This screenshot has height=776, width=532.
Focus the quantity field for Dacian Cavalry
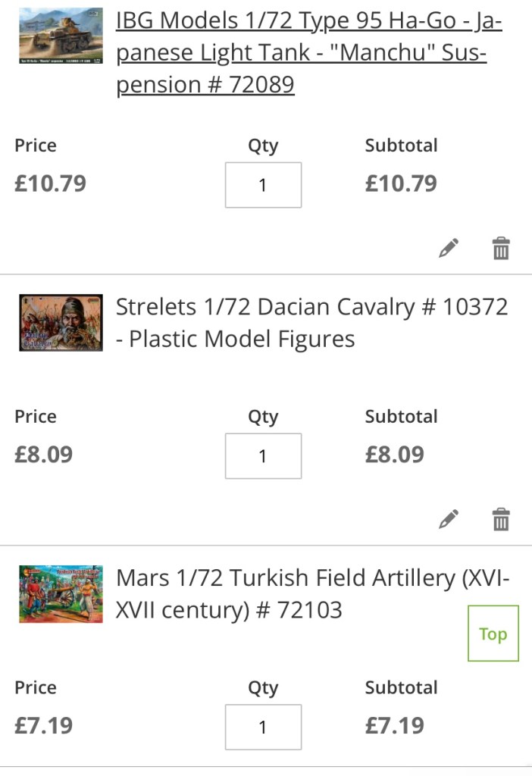pyautogui.click(x=263, y=456)
